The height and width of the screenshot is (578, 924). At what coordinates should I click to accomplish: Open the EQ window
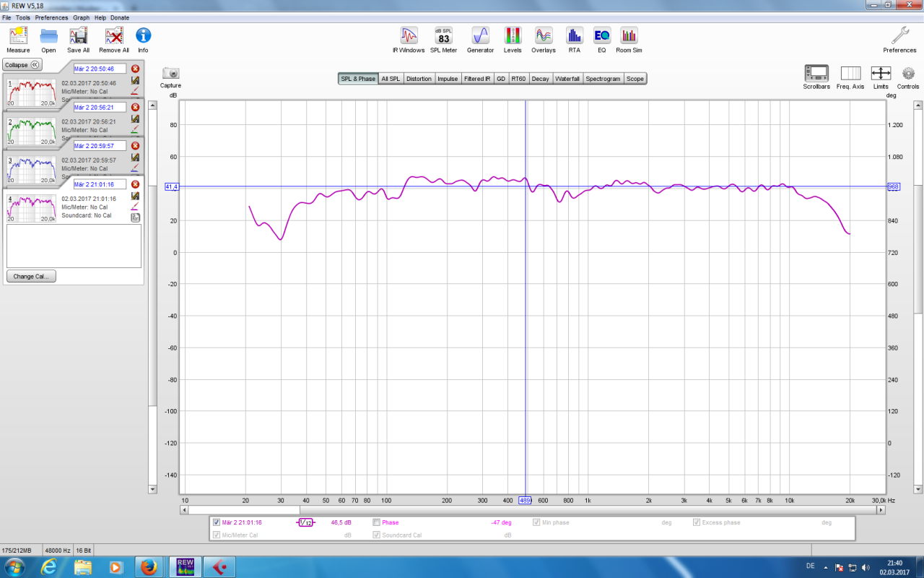pyautogui.click(x=601, y=40)
